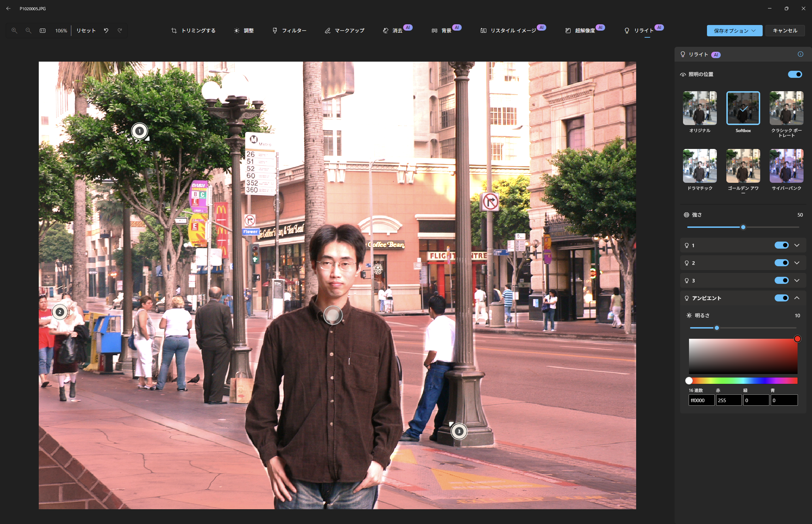Click the zoom in magnifier icon
Viewport: 812px width, 524px height.
coord(14,31)
